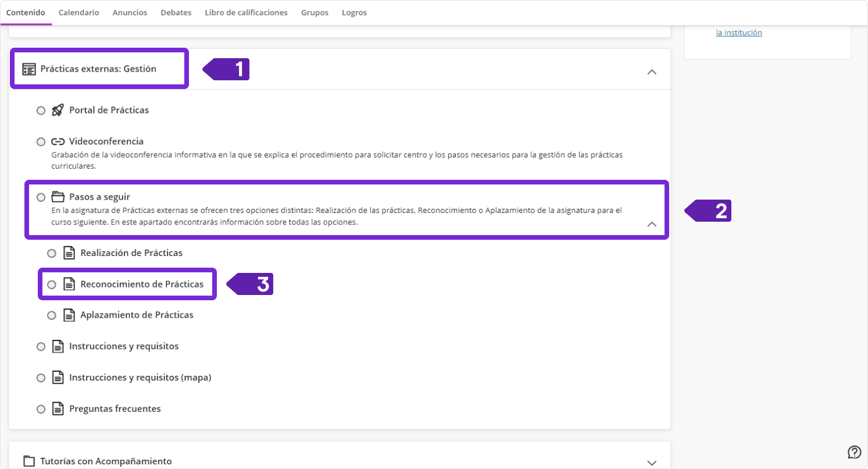Open the Libro de calificaciones tab

[x=246, y=12]
